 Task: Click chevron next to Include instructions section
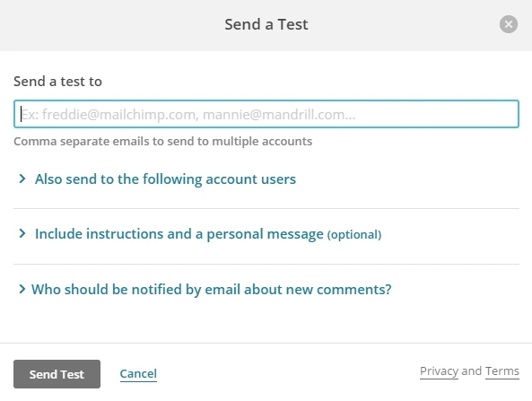pyautogui.click(x=22, y=234)
